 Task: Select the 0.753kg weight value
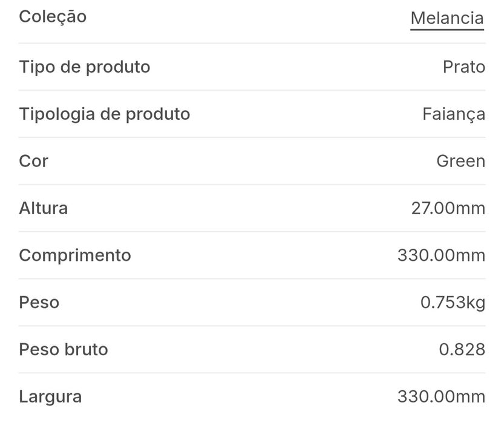[x=453, y=302]
